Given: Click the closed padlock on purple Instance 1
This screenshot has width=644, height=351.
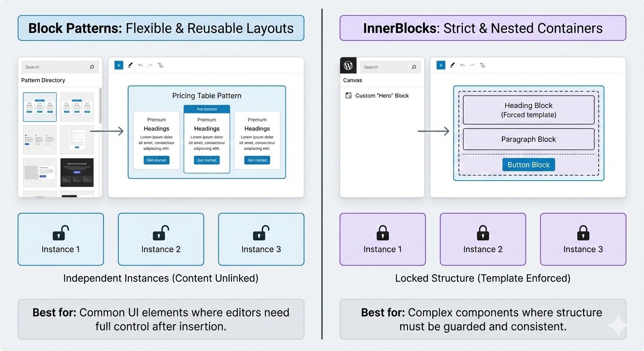Looking at the screenshot, I should 383,233.
